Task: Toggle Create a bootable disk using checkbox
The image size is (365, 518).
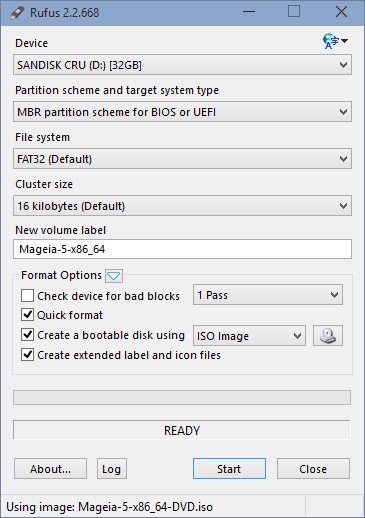Action: coord(27,335)
